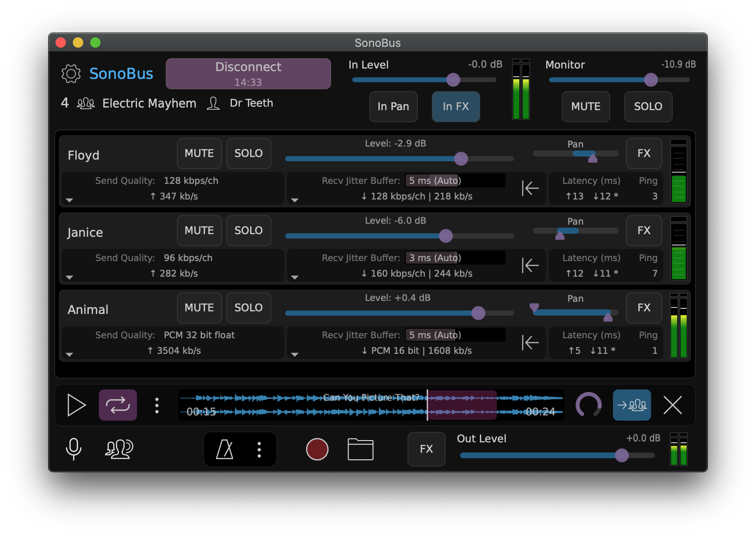Viewport: 756px width, 536px height.
Task: Click Animal's level slider handle
Action: [478, 313]
